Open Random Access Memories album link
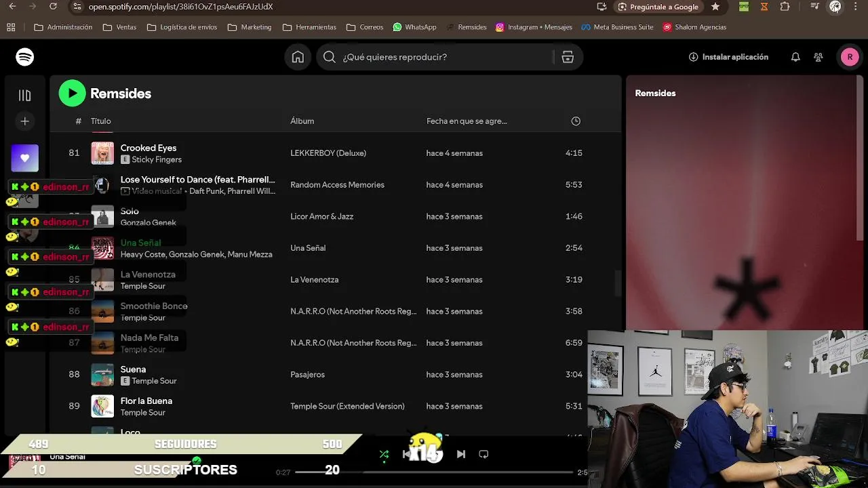The height and width of the screenshot is (488, 868). pyautogui.click(x=337, y=185)
